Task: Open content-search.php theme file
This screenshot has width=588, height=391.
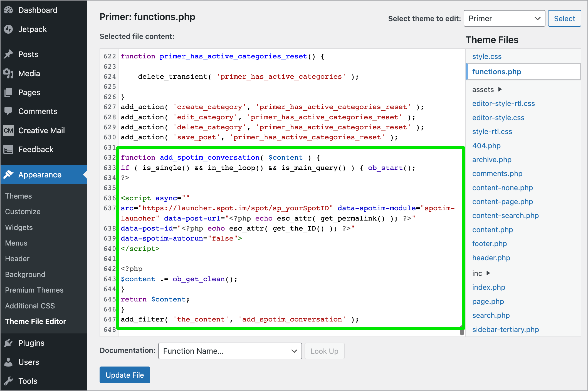Action: click(x=505, y=216)
